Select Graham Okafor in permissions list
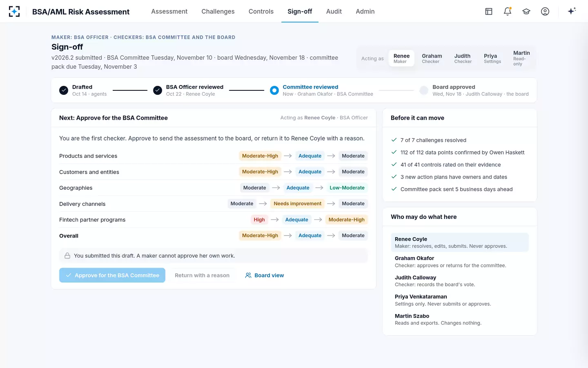588x368 pixels. pyautogui.click(x=460, y=262)
